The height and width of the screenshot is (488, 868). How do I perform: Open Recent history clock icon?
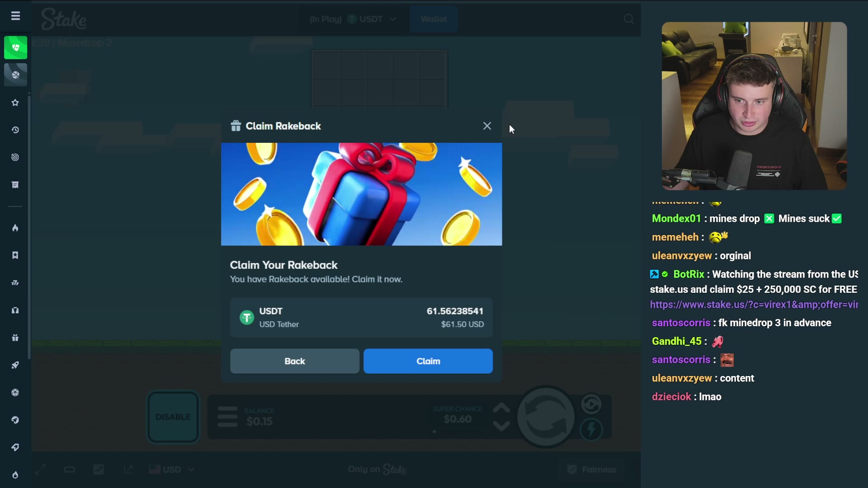[x=15, y=130]
